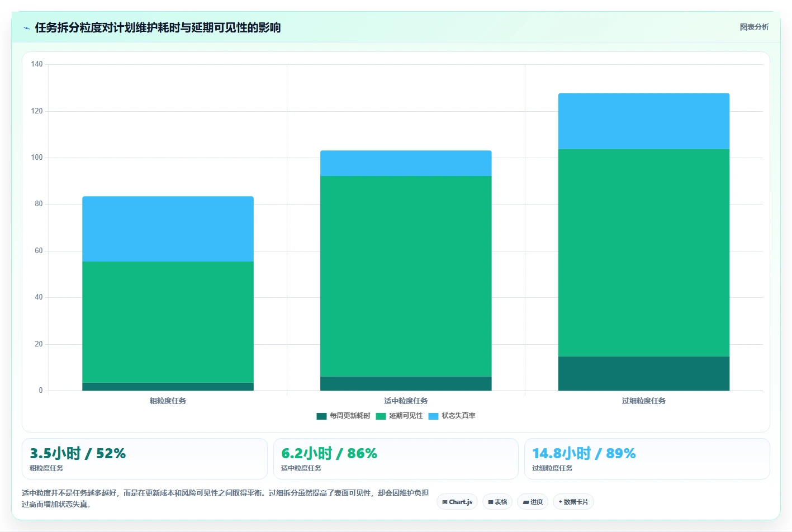Screen dimensions: 792x532
Task: Click the dark teal base of 过细粒度任务 bar
Action: click(x=644, y=373)
